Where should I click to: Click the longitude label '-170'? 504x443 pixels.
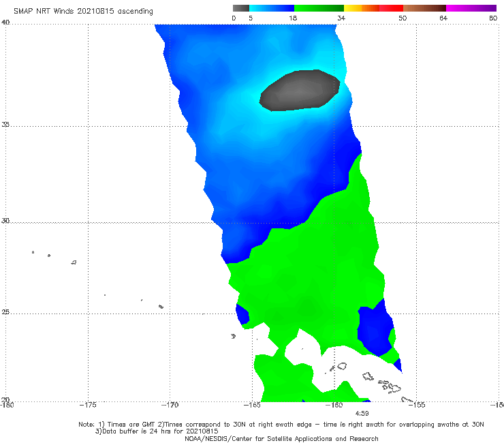tap(170, 405)
